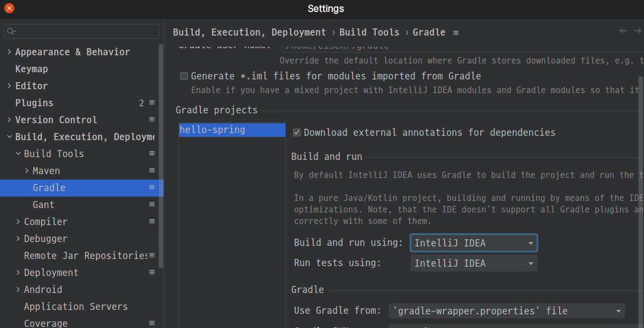
Task: Open Application Servers settings
Action: coord(76,306)
